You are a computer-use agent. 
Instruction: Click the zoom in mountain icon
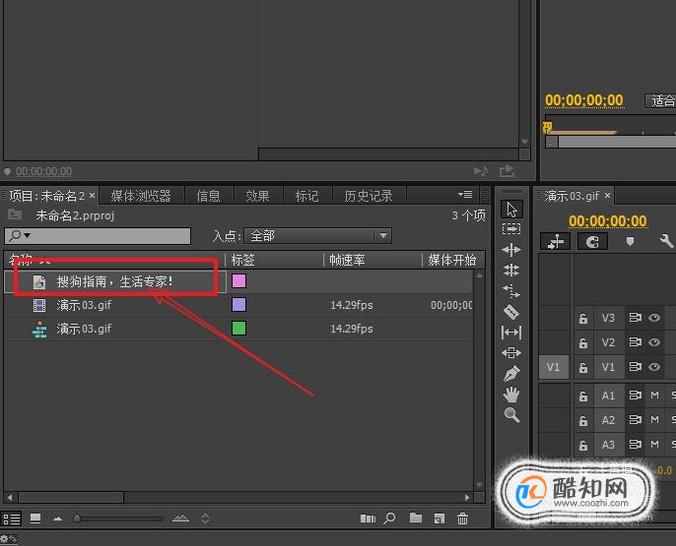(x=180, y=518)
